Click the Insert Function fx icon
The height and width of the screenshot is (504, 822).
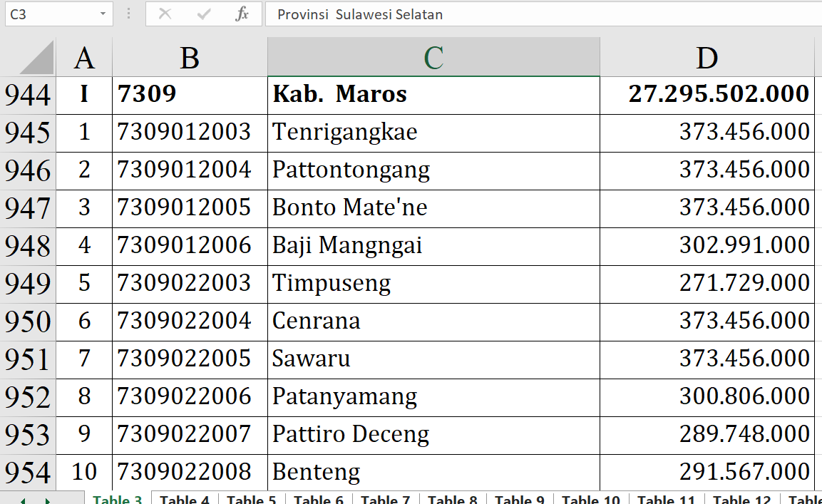(242, 14)
